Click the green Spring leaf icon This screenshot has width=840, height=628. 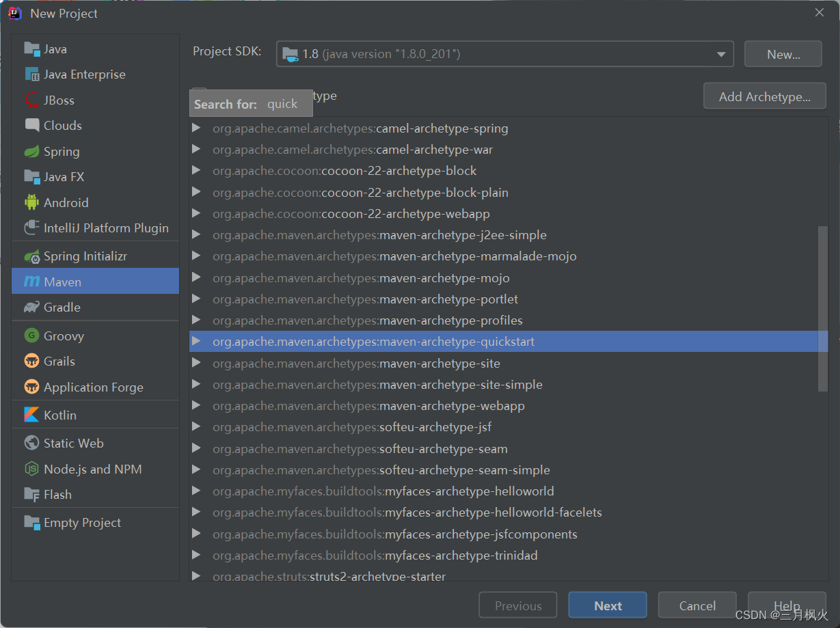pos(32,152)
